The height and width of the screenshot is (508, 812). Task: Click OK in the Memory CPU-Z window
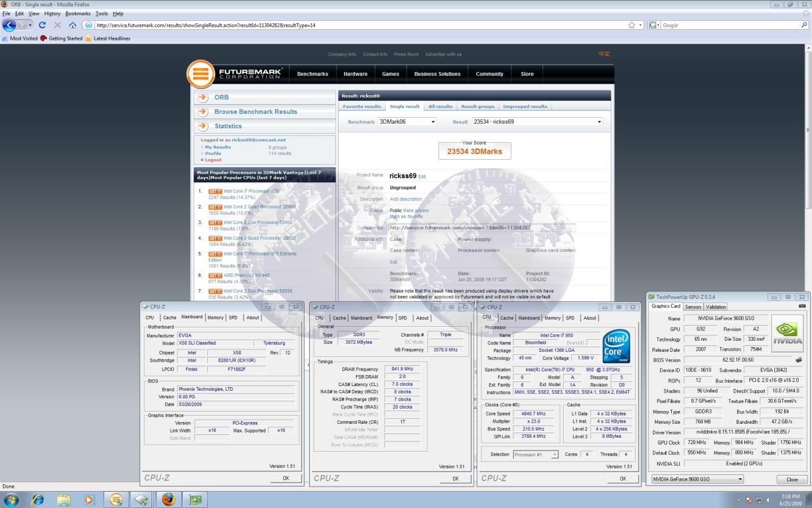[x=455, y=479]
